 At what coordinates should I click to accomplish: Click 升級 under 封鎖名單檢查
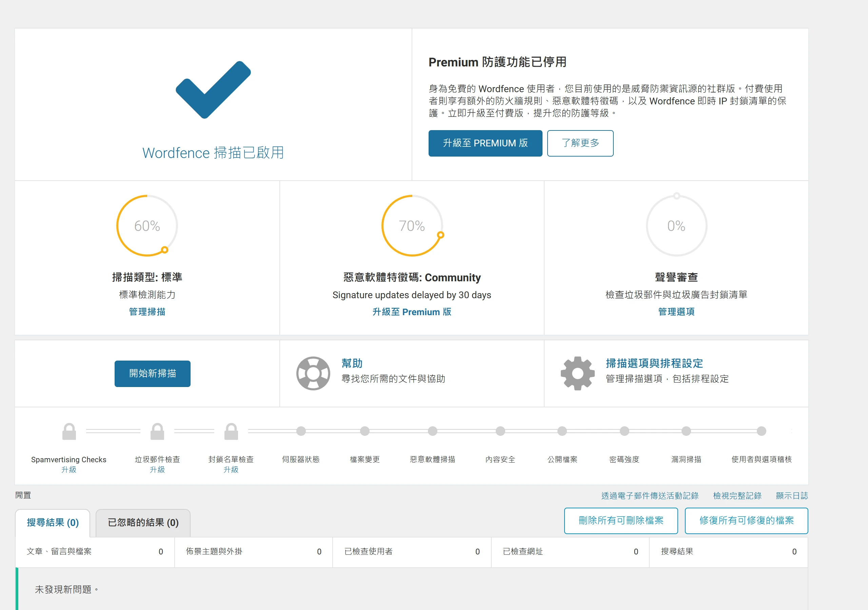(x=231, y=469)
